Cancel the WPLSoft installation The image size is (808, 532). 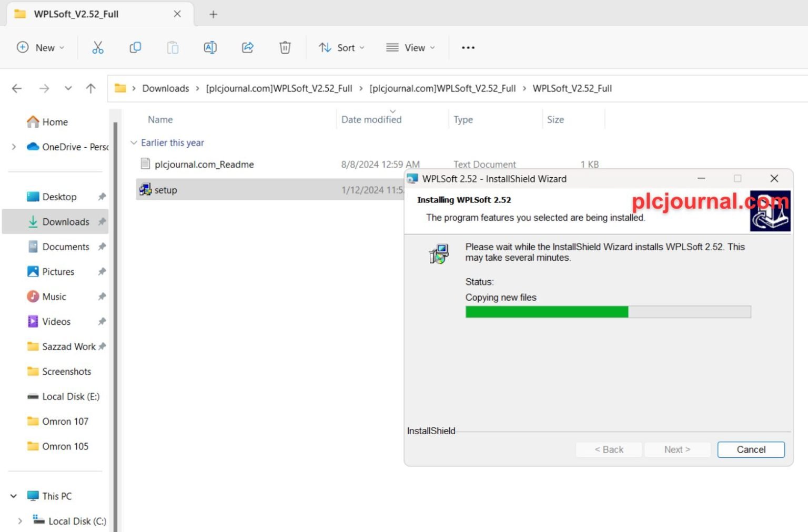coord(751,449)
